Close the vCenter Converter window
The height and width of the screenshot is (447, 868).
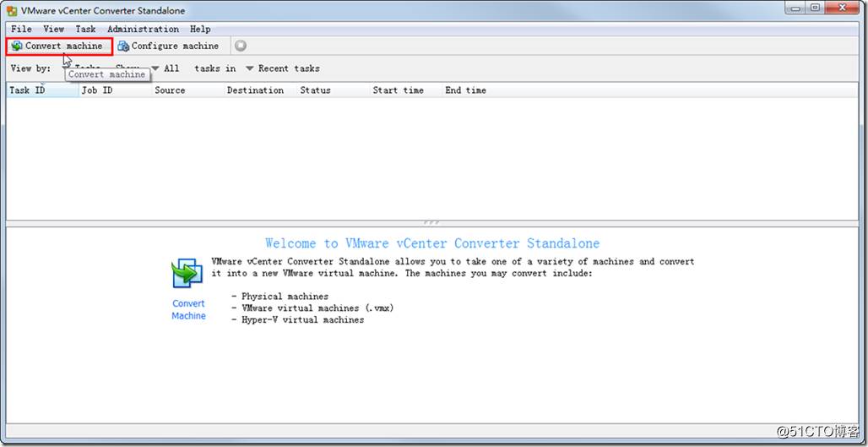click(842, 8)
